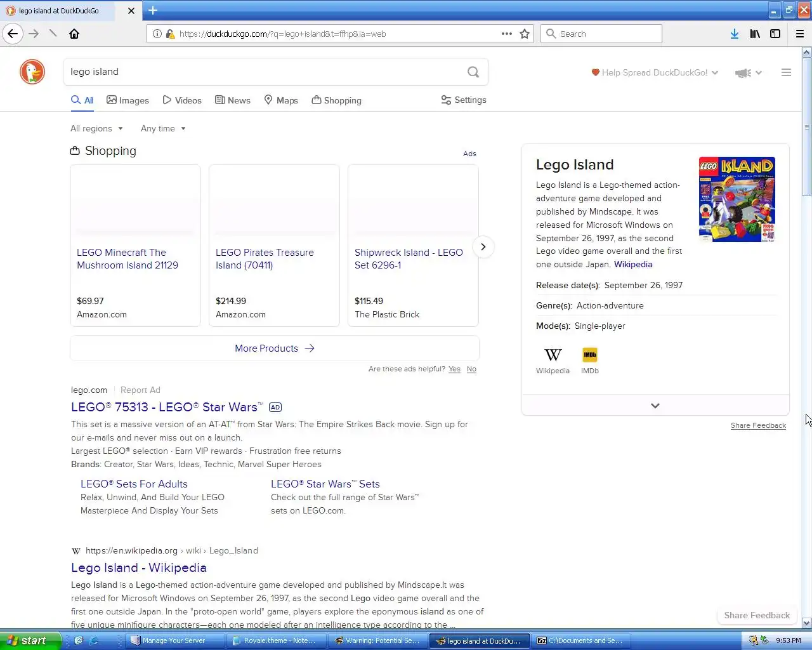Image resolution: width=812 pixels, height=650 pixels.
Task: Switch to the News tab
Action: click(x=233, y=100)
